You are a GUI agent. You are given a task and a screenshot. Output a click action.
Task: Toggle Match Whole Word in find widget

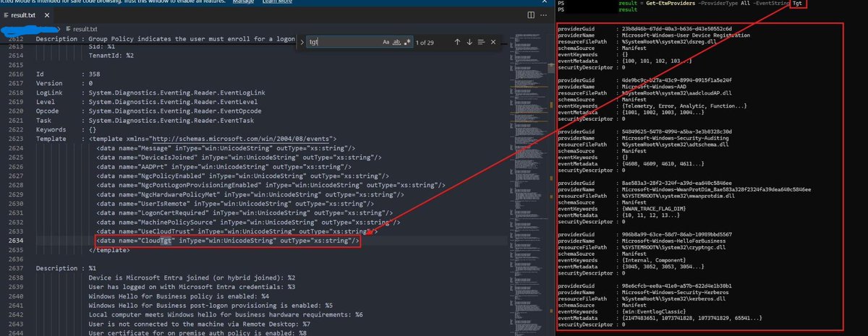tap(396, 42)
